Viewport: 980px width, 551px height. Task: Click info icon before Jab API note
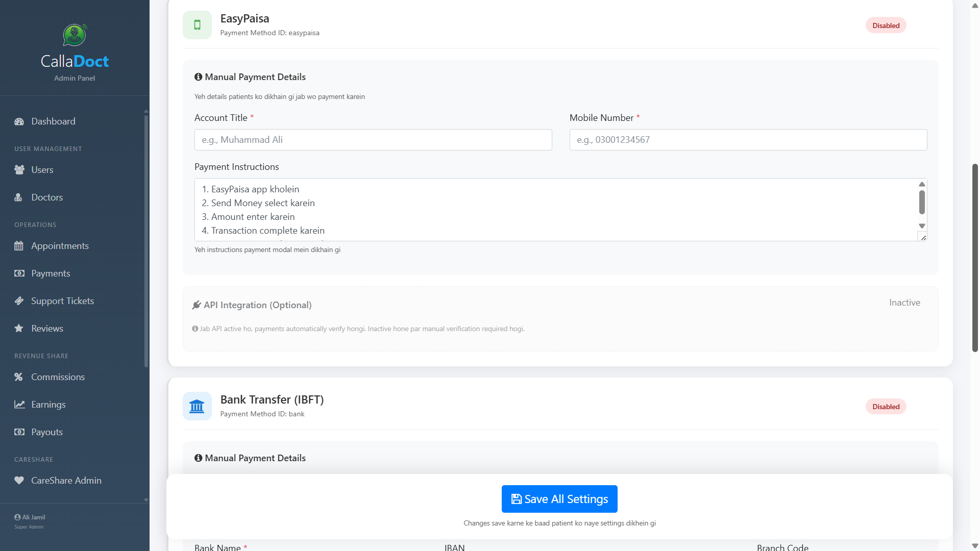(195, 329)
